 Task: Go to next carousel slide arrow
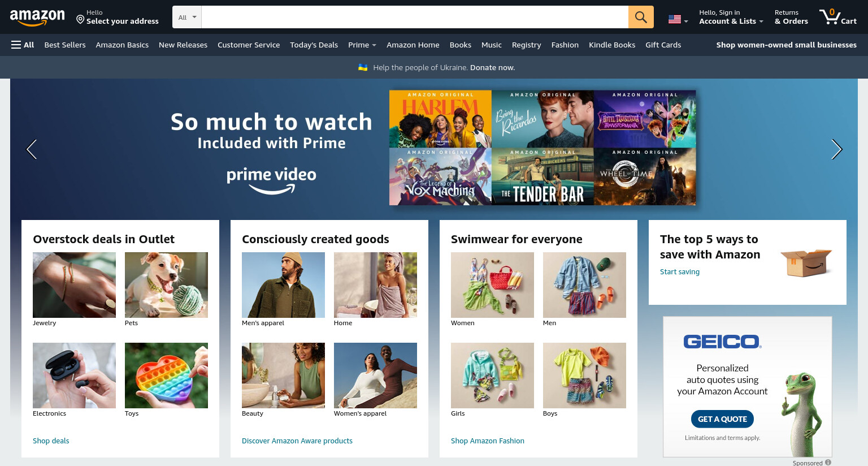[x=837, y=149]
